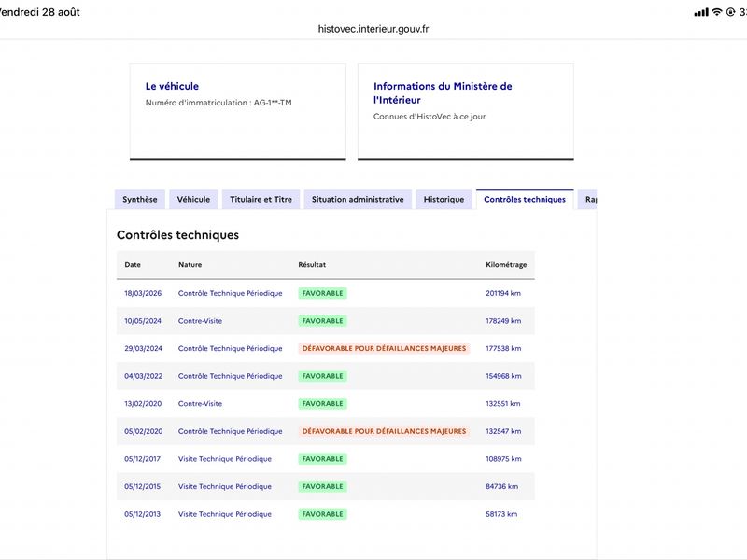Click the 58173 km mileage value
This screenshot has height=560, width=747.
click(501, 514)
